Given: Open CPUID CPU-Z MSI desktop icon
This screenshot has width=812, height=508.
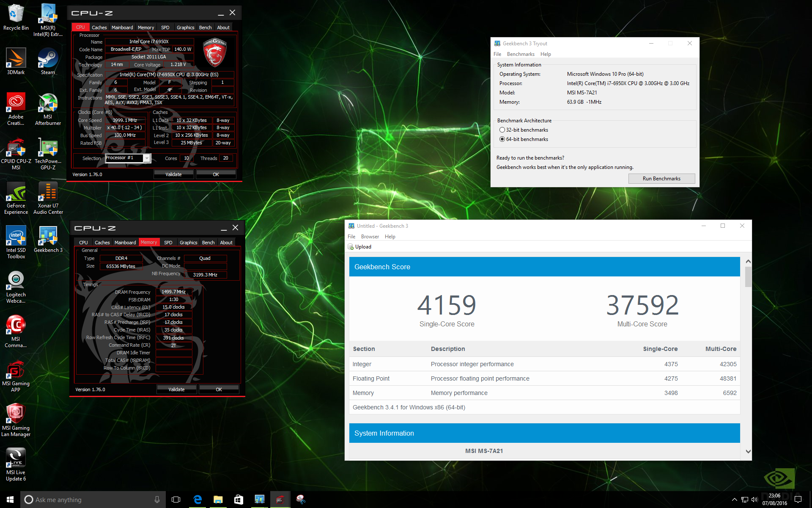Looking at the screenshot, I should (x=16, y=153).
